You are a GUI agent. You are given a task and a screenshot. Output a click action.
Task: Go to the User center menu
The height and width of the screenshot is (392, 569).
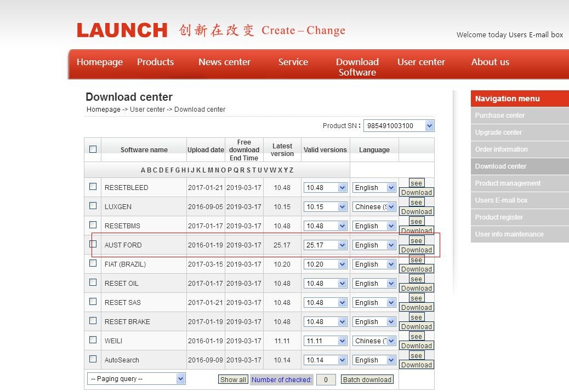click(421, 62)
